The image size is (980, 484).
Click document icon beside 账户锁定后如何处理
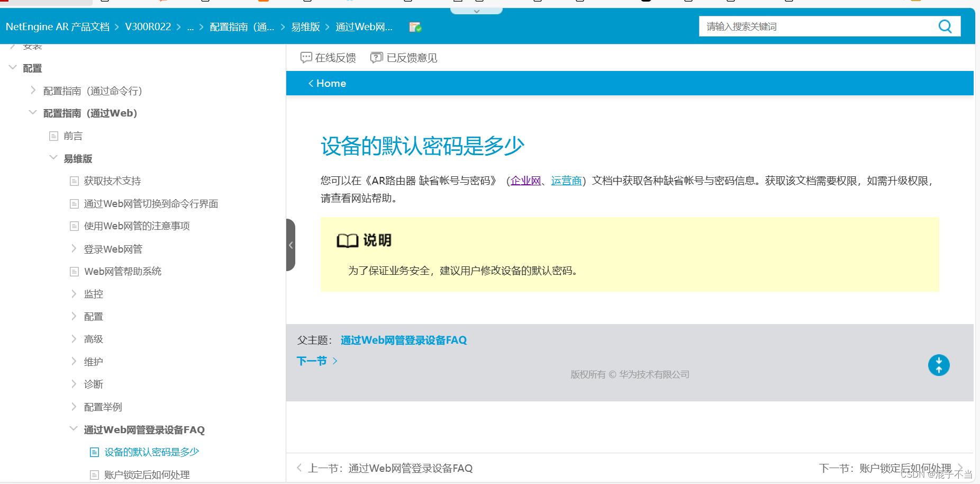click(x=94, y=475)
